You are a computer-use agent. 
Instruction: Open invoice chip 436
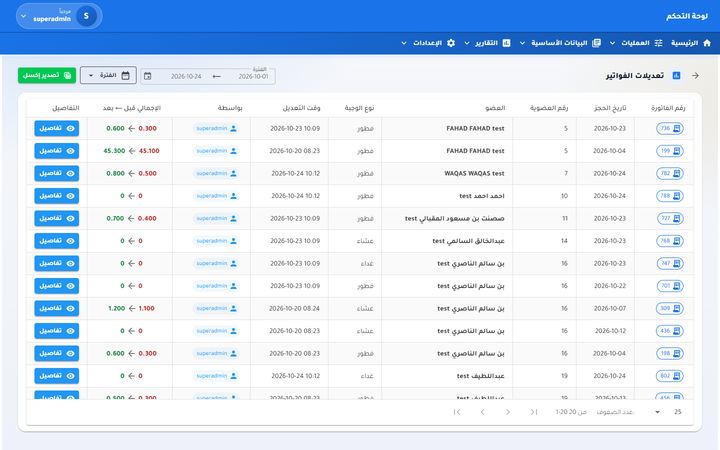click(669, 331)
